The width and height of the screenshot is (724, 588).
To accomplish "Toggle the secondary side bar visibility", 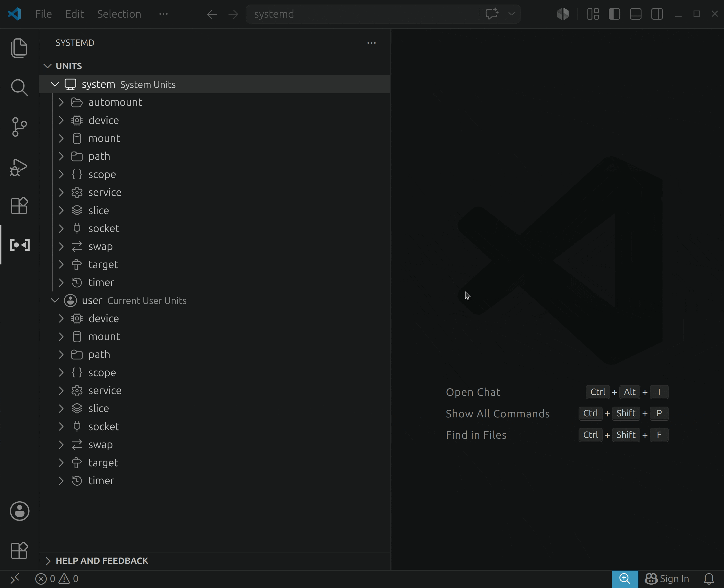I will [x=657, y=14].
